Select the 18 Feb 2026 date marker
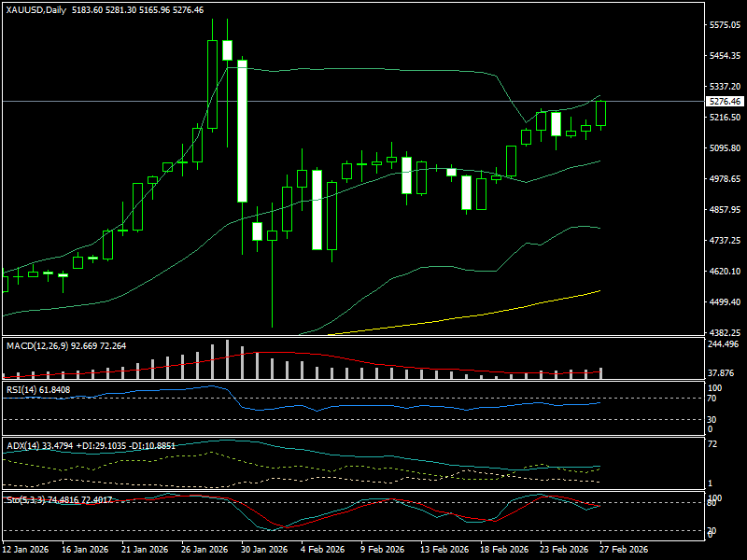747x560 pixels. pyautogui.click(x=505, y=550)
